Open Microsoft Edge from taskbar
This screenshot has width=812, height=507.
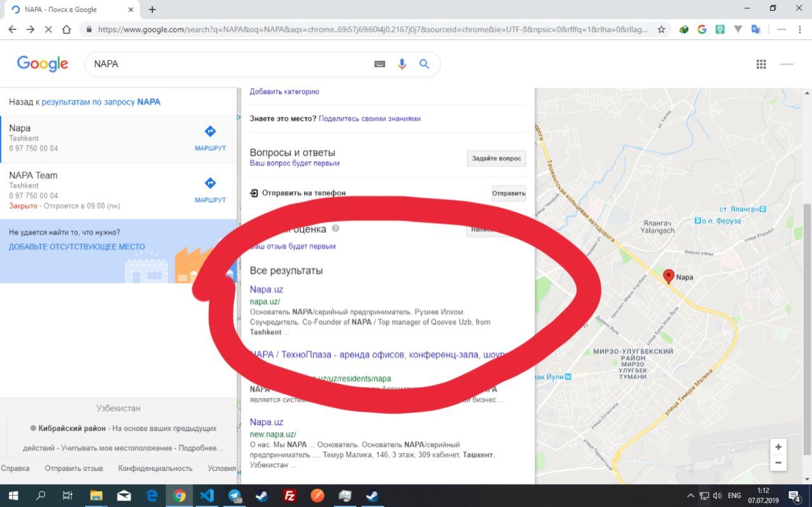(152, 496)
